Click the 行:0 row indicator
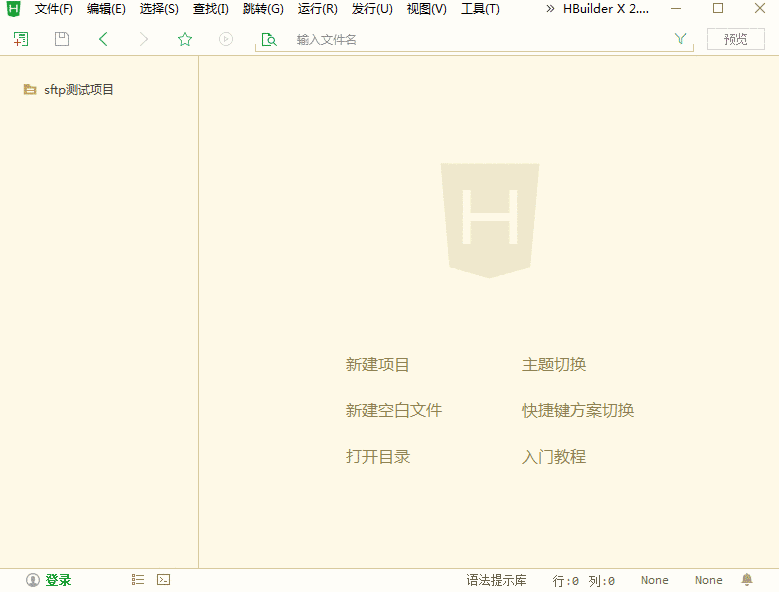The width and height of the screenshot is (779, 592). 566,581
